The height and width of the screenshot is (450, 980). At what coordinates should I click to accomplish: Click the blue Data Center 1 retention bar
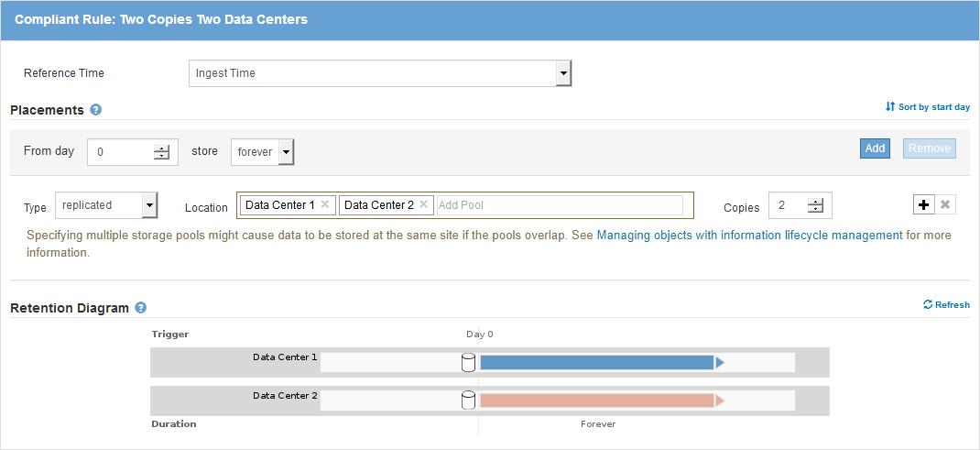click(596, 363)
